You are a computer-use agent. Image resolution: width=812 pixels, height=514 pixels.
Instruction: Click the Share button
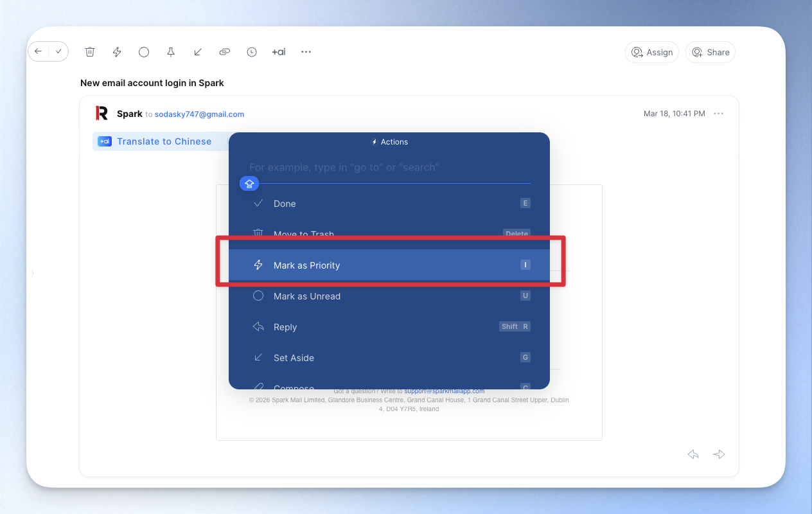[x=710, y=52]
